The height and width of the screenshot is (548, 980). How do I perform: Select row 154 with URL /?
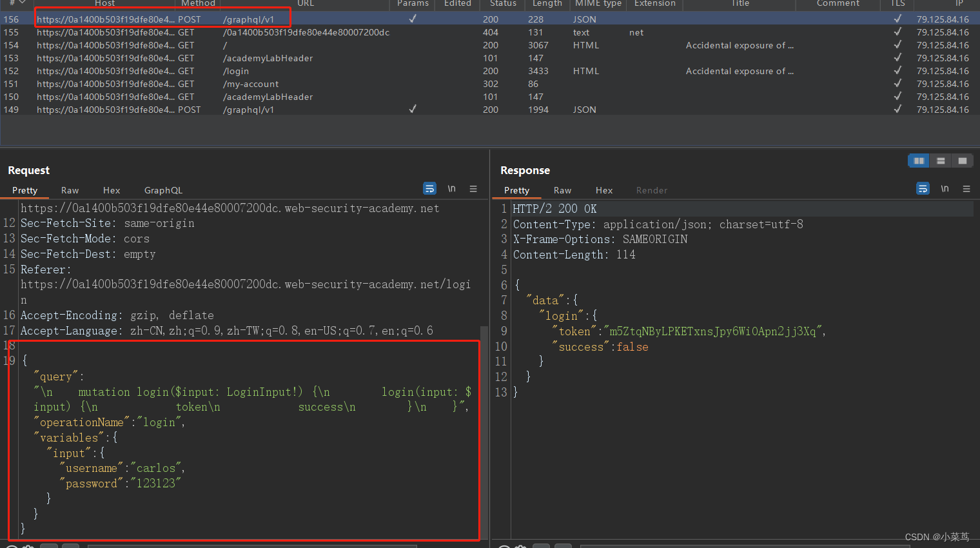[x=225, y=45]
